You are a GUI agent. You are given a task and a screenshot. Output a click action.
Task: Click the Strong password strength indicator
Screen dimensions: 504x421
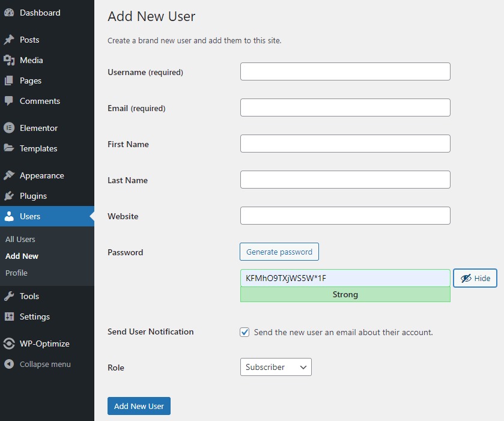(x=345, y=294)
